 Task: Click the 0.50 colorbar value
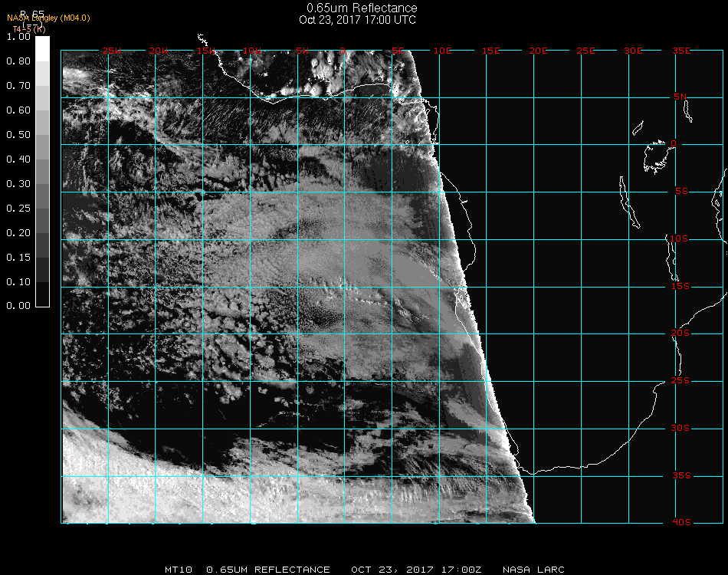18,135
